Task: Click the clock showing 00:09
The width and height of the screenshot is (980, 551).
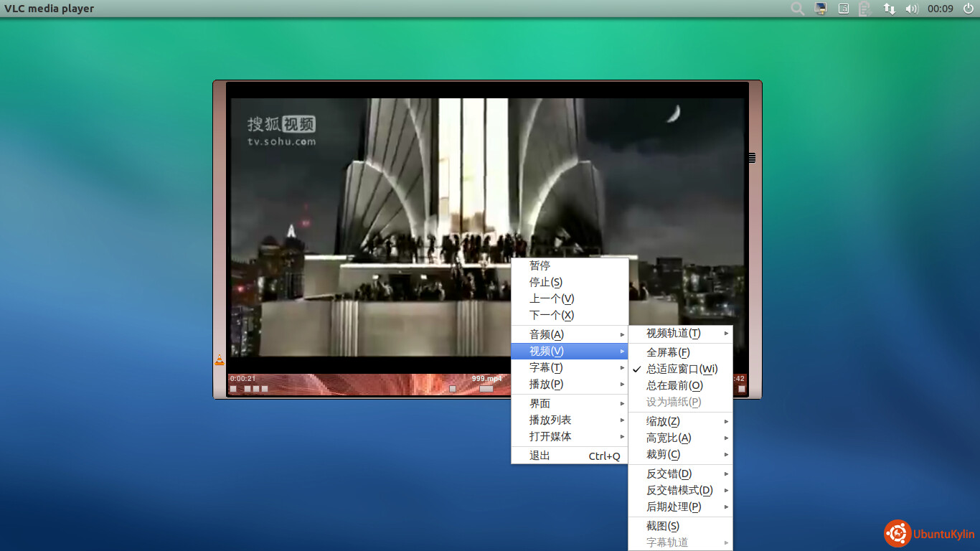Action: coord(940,9)
